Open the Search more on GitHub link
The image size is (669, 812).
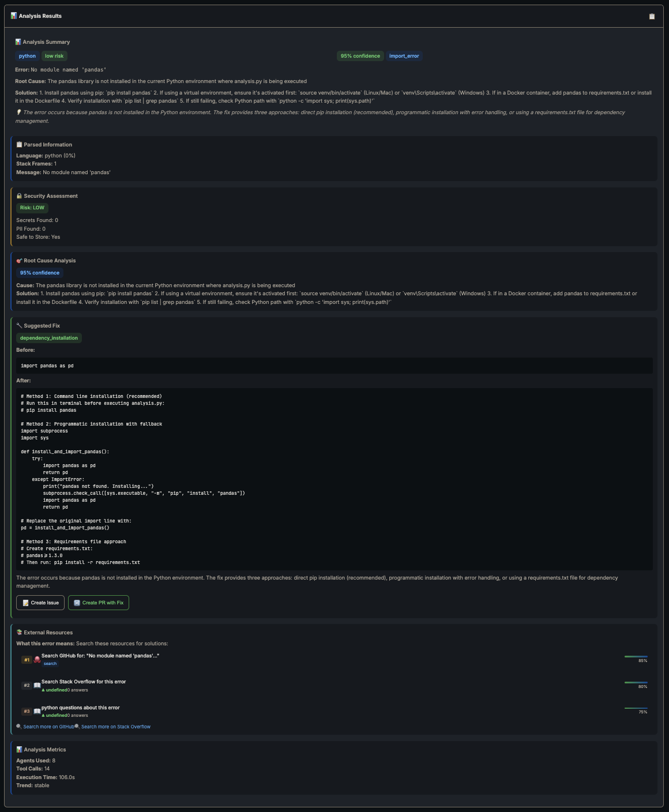click(x=48, y=727)
